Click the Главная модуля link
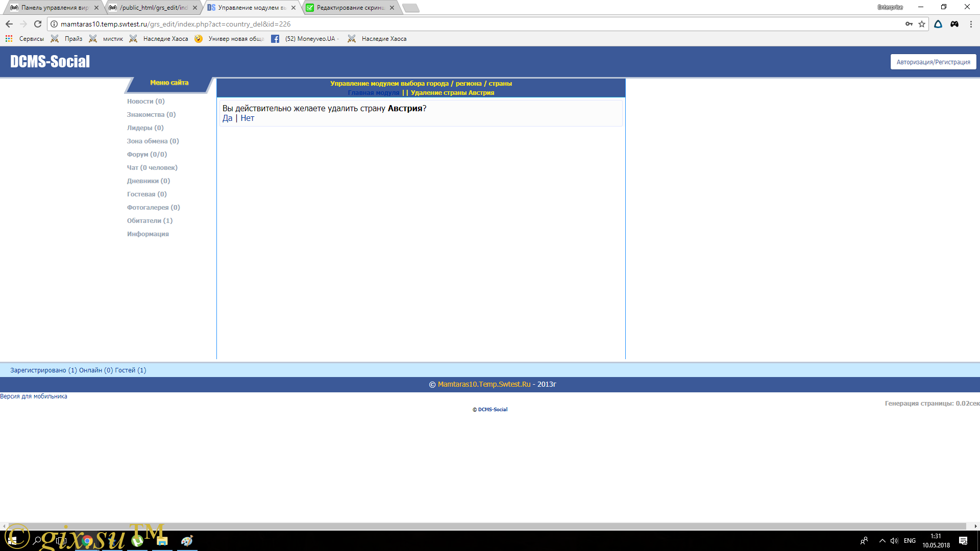This screenshot has width=980, height=551. click(x=373, y=93)
